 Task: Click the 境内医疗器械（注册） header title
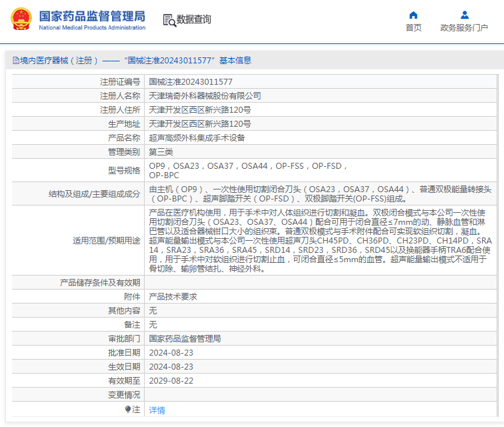[59, 61]
